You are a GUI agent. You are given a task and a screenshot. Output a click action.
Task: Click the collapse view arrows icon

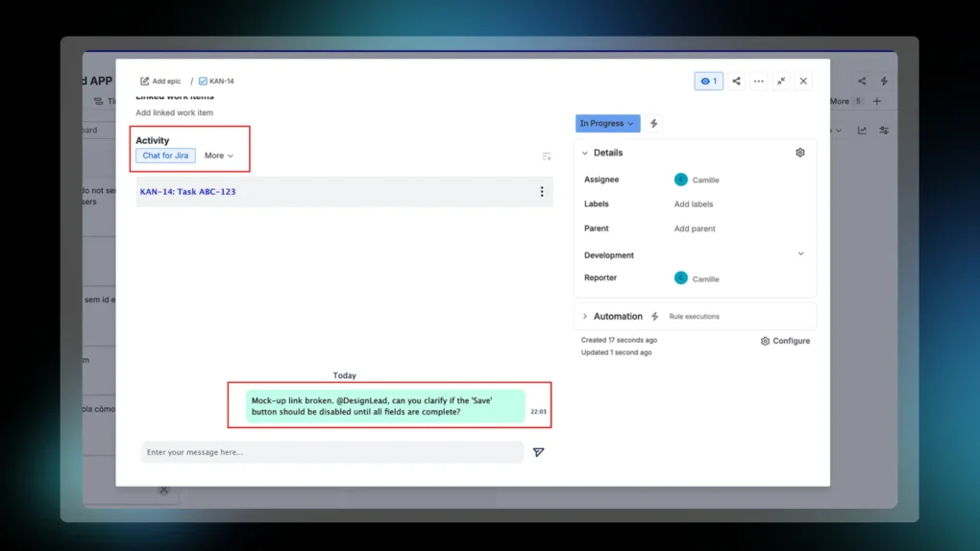pyautogui.click(x=781, y=82)
